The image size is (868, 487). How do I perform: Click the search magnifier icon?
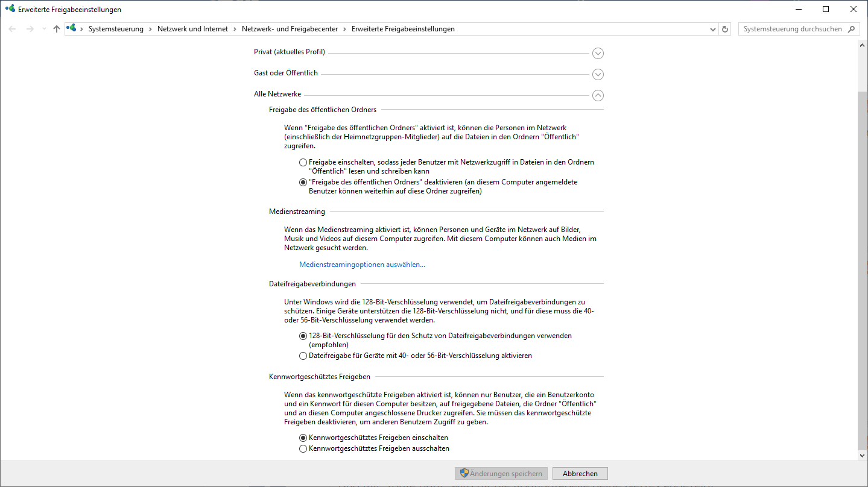tap(852, 29)
